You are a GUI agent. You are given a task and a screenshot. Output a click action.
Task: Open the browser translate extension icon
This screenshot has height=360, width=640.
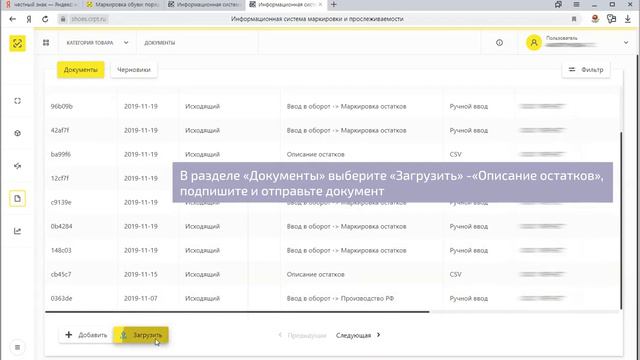611,19
